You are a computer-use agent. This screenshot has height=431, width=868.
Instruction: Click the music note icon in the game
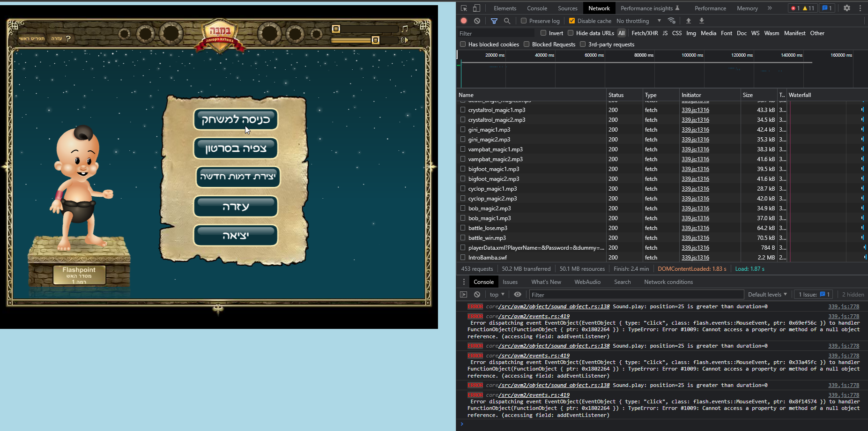coord(404,28)
